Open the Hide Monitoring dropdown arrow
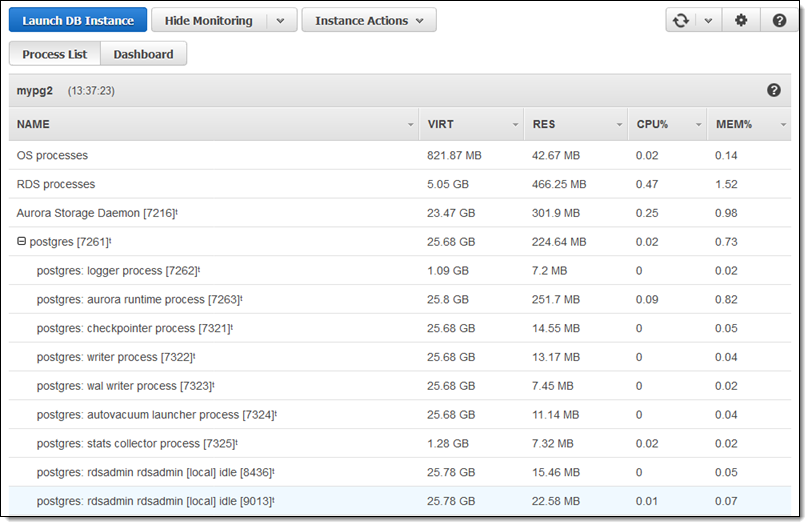The width and height of the screenshot is (810, 527). pos(281,20)
